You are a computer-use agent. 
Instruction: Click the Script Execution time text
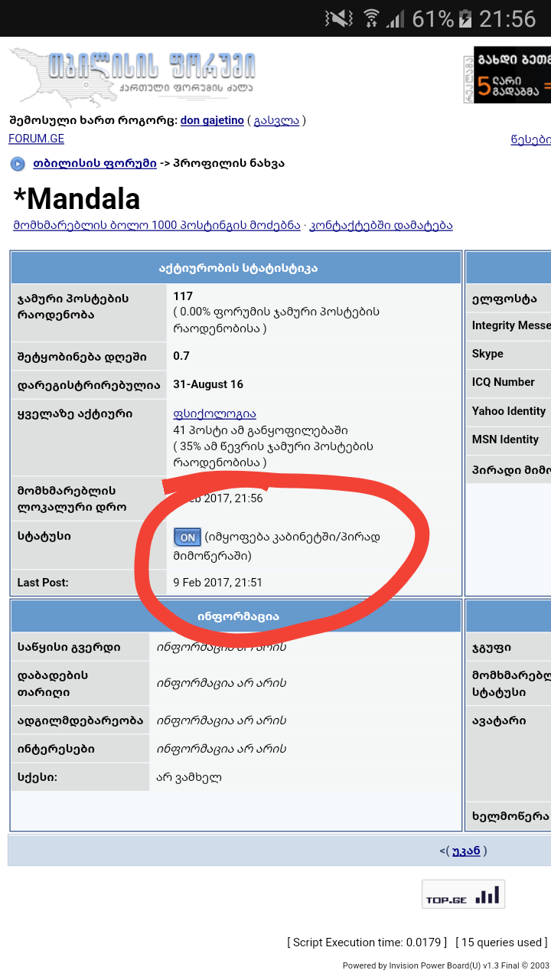367,942
